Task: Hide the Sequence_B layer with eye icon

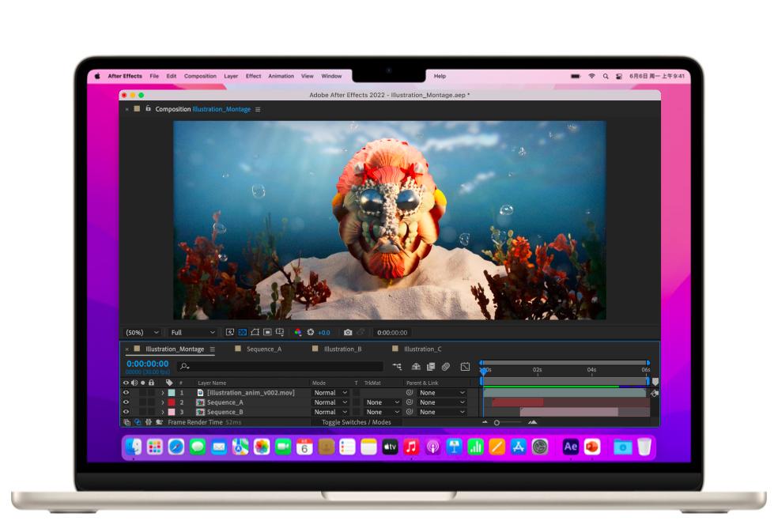Action: click(126, 412)
